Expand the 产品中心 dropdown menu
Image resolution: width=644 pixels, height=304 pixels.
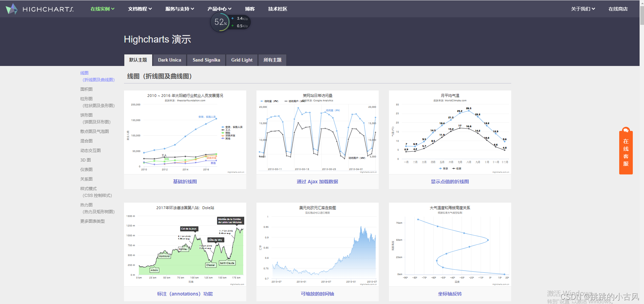point(219,9)
